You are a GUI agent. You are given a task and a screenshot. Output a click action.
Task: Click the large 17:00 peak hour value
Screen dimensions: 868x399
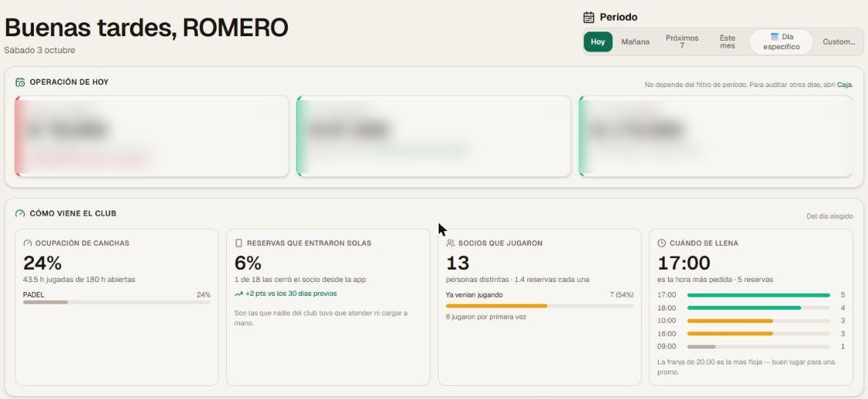[684, 263]
